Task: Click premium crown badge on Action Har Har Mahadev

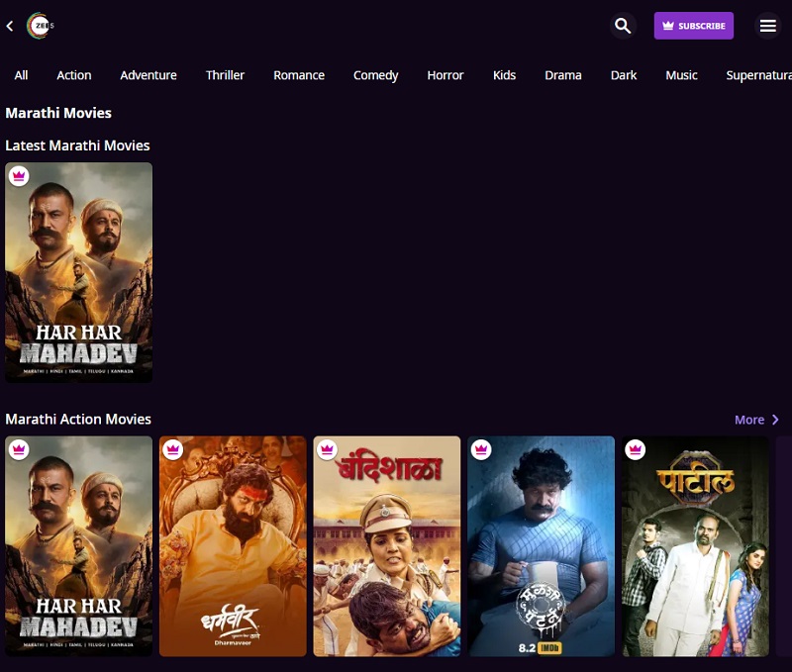Action: [x=19, y=450]
